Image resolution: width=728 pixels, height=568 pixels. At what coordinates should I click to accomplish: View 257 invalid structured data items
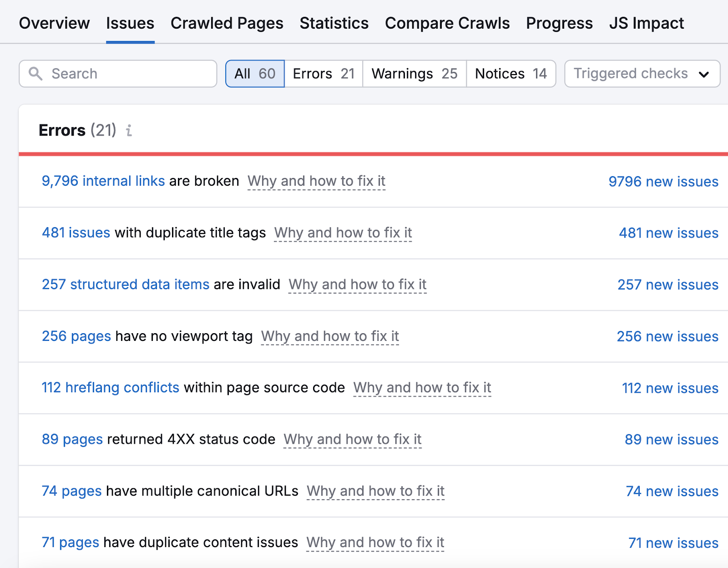tap(125, 284)
